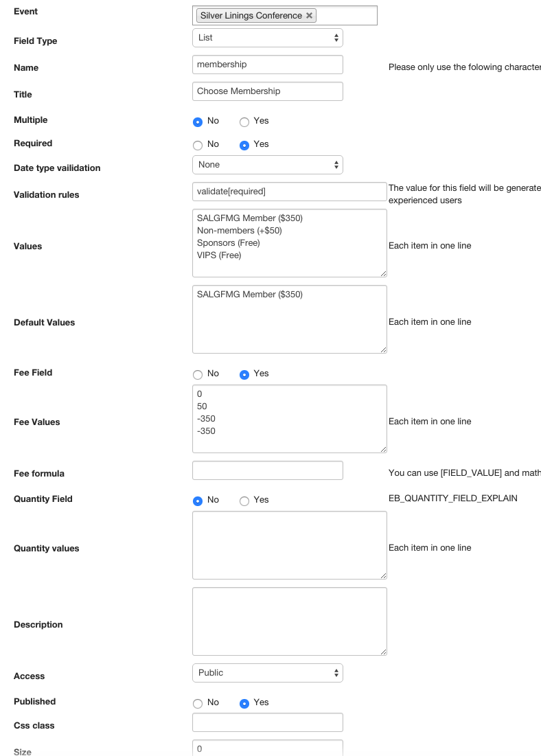
Task: Select Yes for Quantity Field
Action: (244, 501)
